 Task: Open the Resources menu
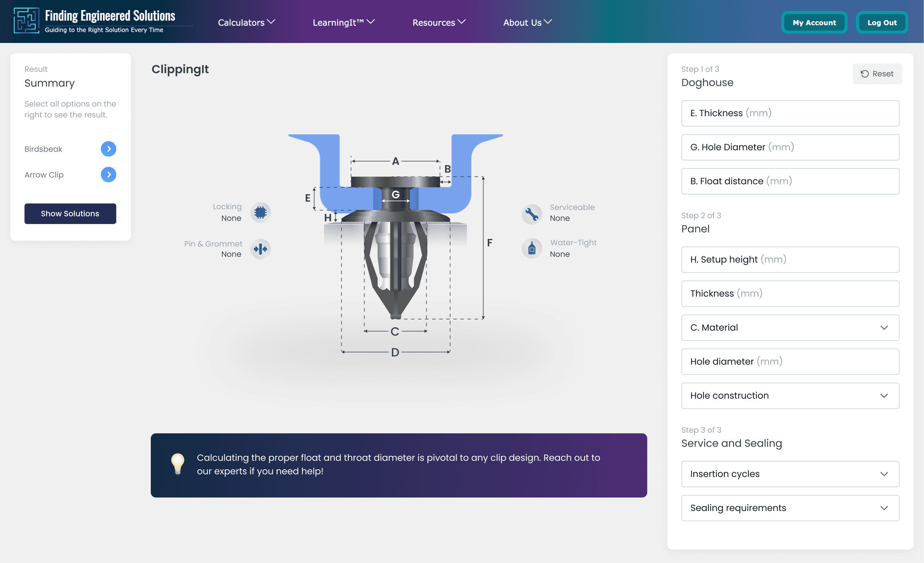(438, 22)
